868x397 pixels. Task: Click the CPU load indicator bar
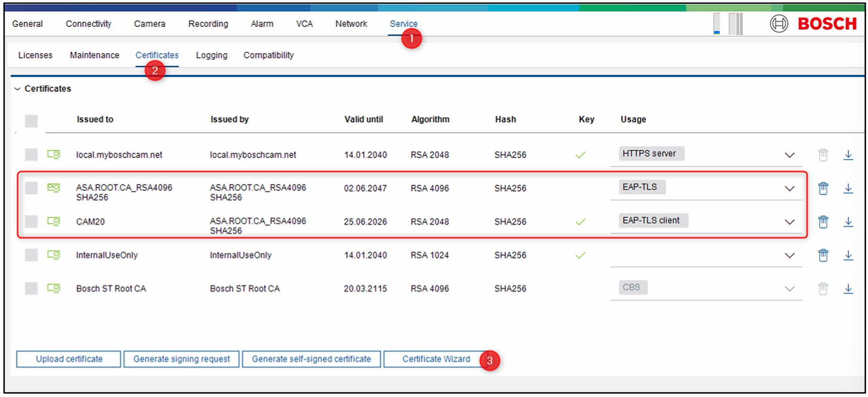716,24
